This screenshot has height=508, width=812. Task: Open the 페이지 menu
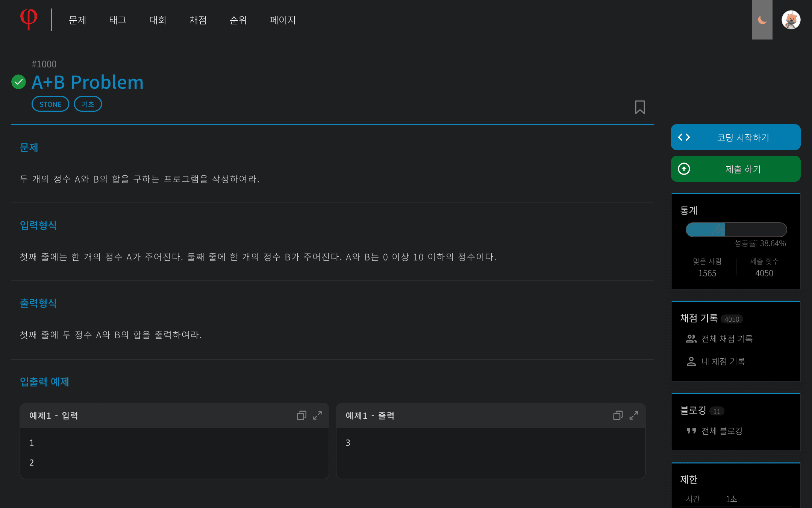point(283,20)
